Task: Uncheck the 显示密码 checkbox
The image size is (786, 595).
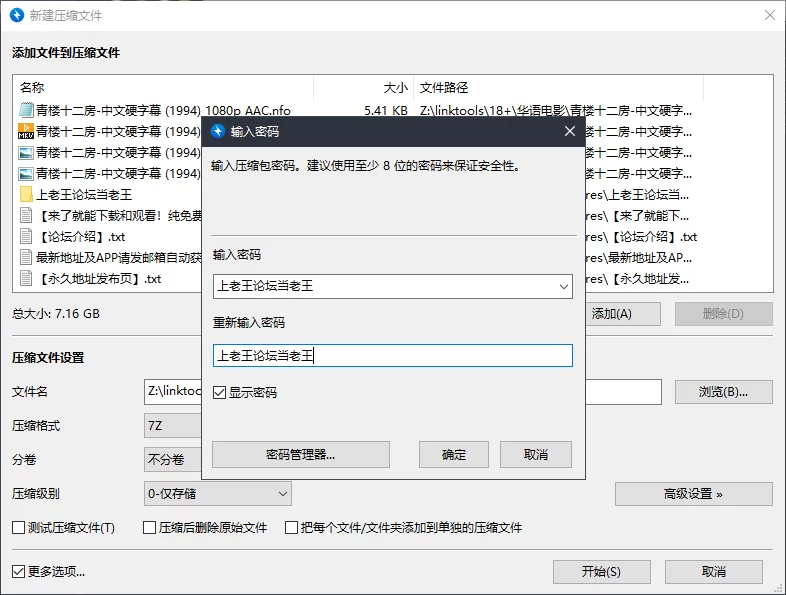Action: [x=220, y=392]
